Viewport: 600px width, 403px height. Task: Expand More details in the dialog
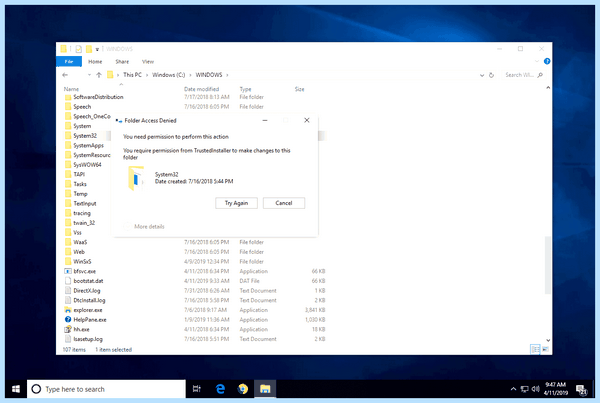(x=144, y=227)
